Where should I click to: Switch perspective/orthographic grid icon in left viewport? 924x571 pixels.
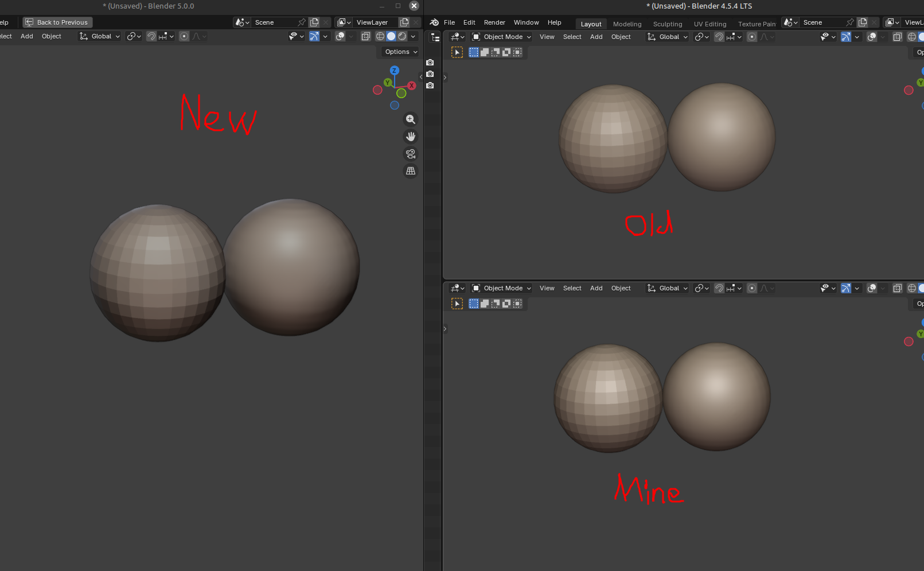(x=411, y=171)
